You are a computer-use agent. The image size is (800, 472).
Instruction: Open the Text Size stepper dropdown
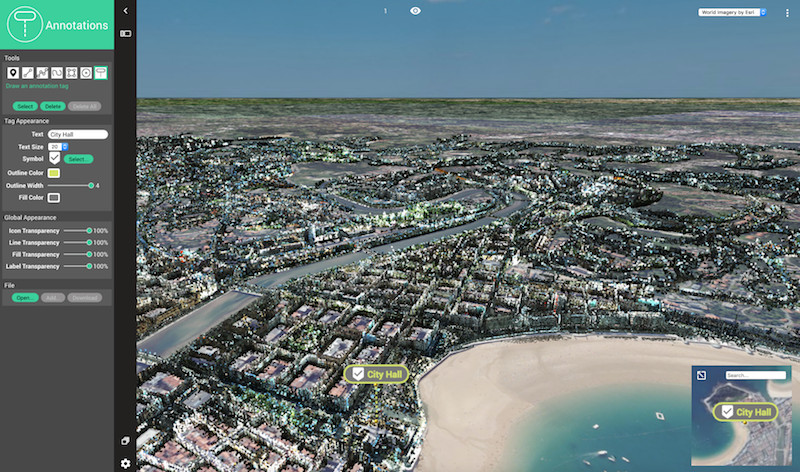(58, 147)
